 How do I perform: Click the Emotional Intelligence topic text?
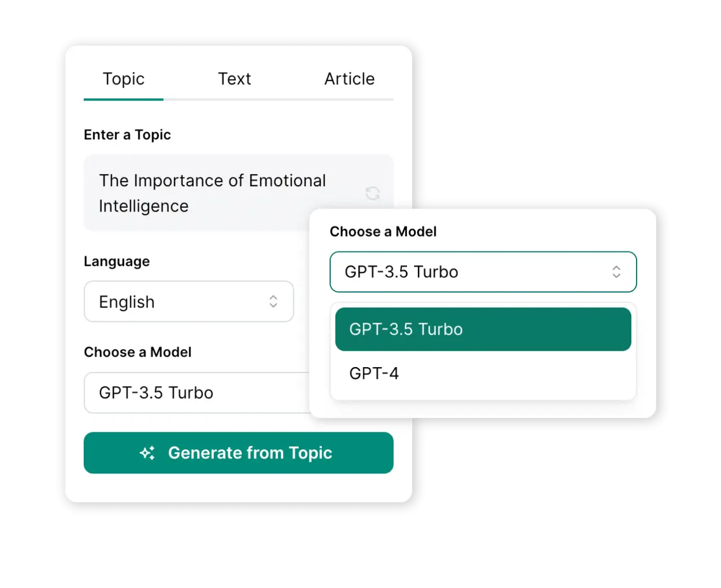212,193
